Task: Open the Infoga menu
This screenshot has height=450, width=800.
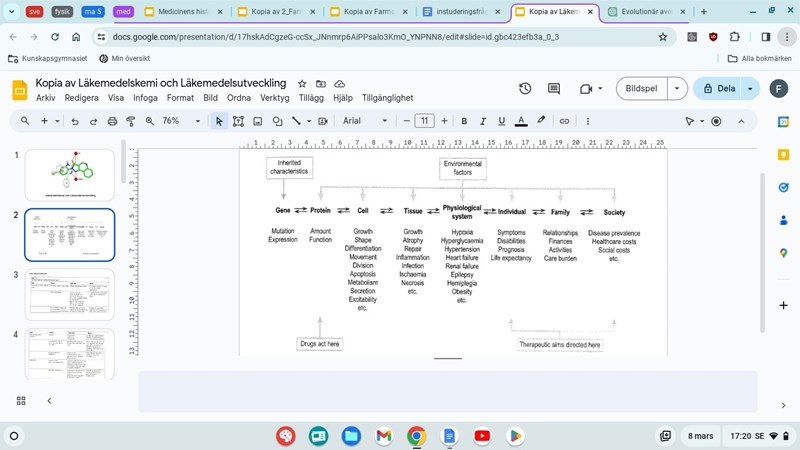Action: pos(145,98)
